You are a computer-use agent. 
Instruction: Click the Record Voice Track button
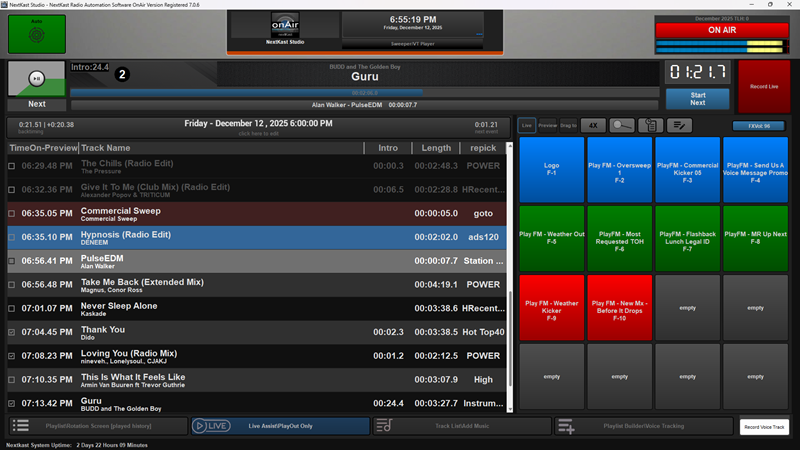pos(765,426)
